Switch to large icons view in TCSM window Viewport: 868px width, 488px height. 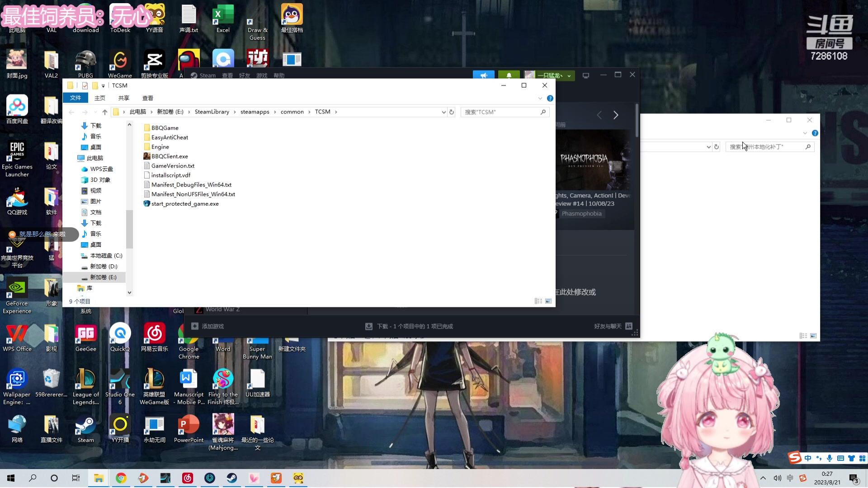tap(548, 301)
